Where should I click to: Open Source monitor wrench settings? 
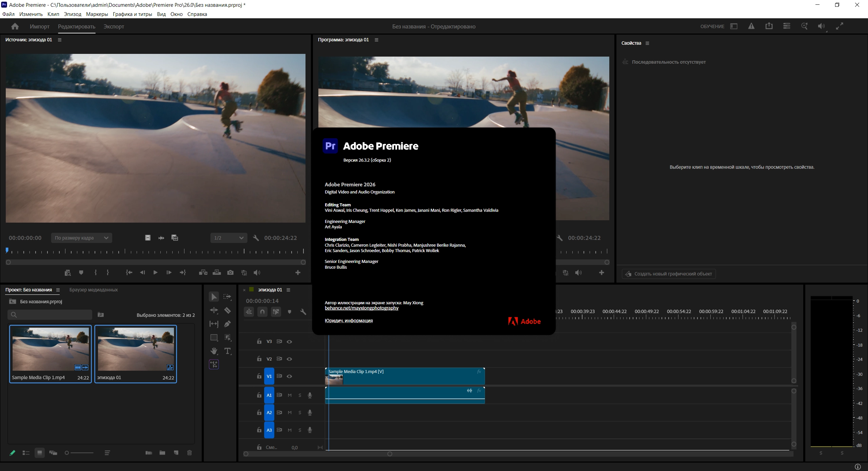point(256,238)
